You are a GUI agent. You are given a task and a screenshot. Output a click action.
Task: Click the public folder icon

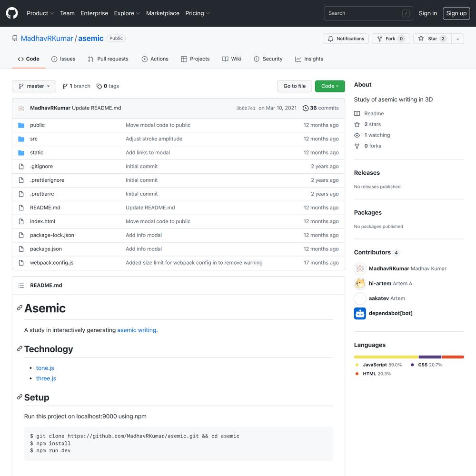pos(21,125)
